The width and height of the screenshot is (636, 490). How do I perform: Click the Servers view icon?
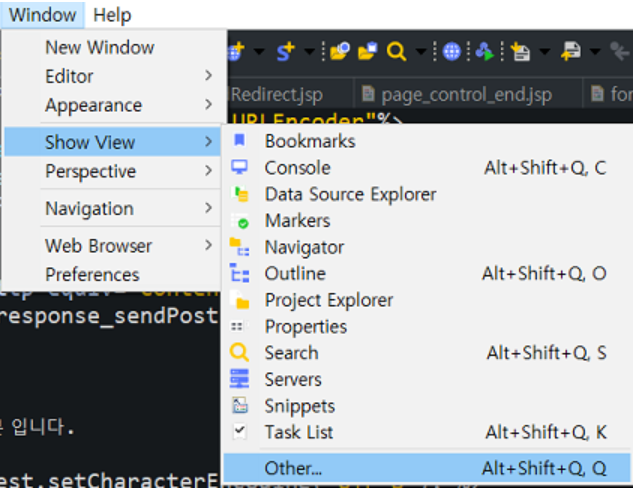239,378
